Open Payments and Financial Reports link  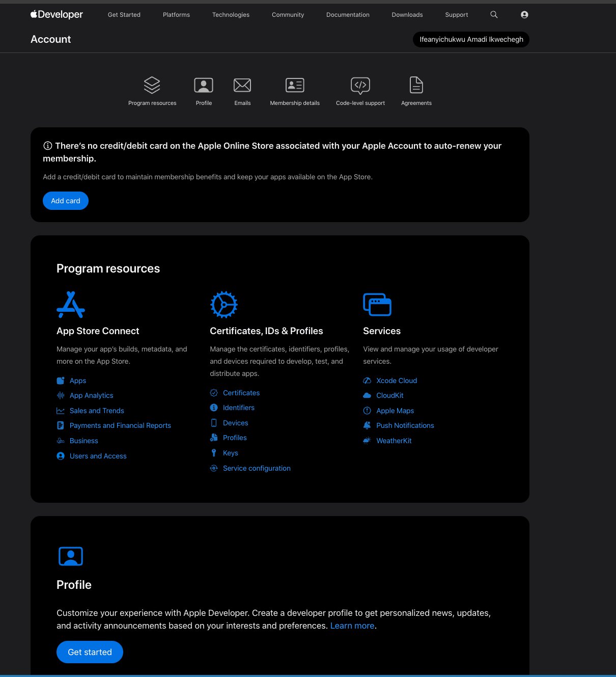pos(120,425)
